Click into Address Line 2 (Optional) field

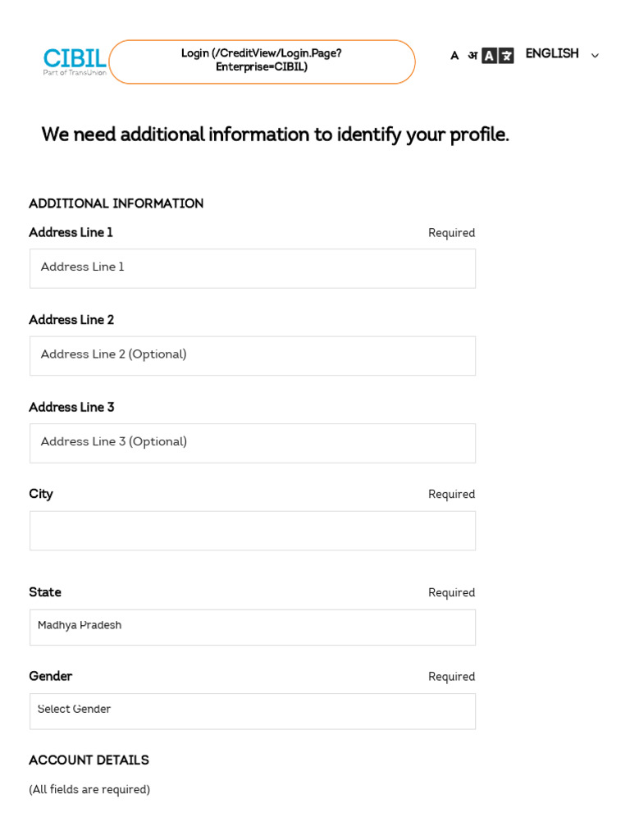253,355
